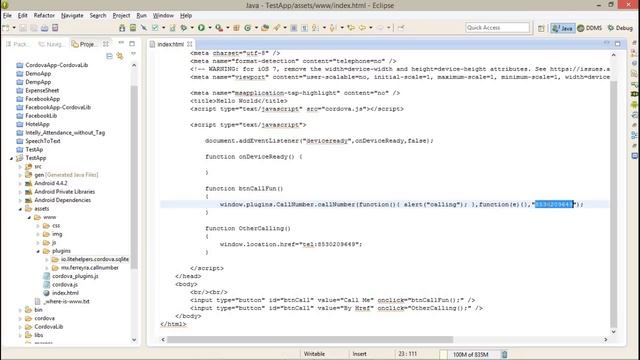Image resolution: width=640 pixels, height=360 pixels.
Task: Collapse the assets folder
Action: (x=20, y=209)
